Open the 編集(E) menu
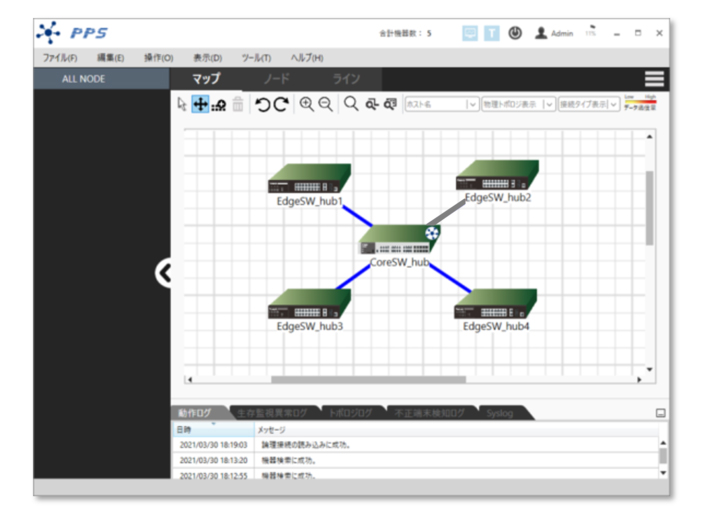This screenshot has height=524, width=710. (x=110, y=58)
